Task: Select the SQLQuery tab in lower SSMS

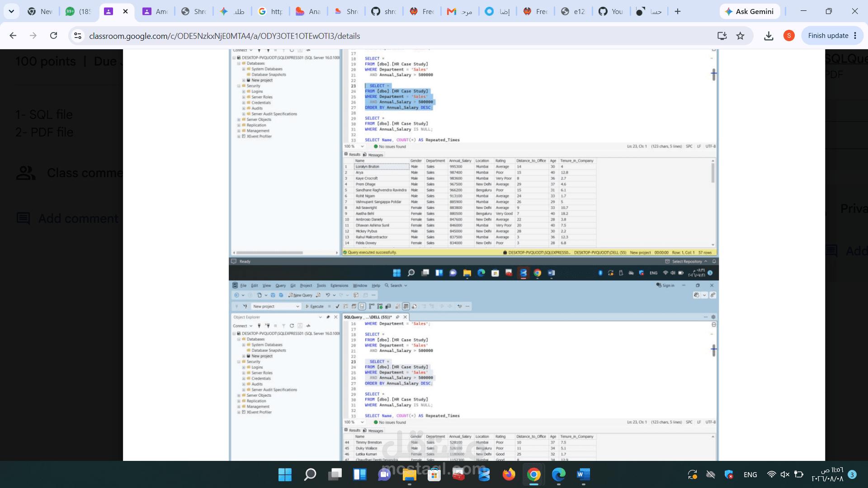Action: [368, 317]
